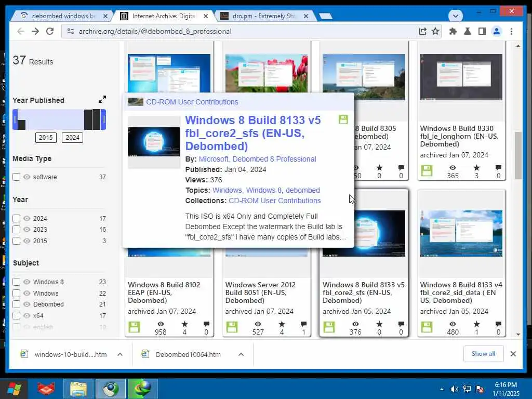Image resolution: width=532 pixels, height=399 pixels.
Task: Click views eye icon on Build 8102 card
Action: [x=161, y=324]
